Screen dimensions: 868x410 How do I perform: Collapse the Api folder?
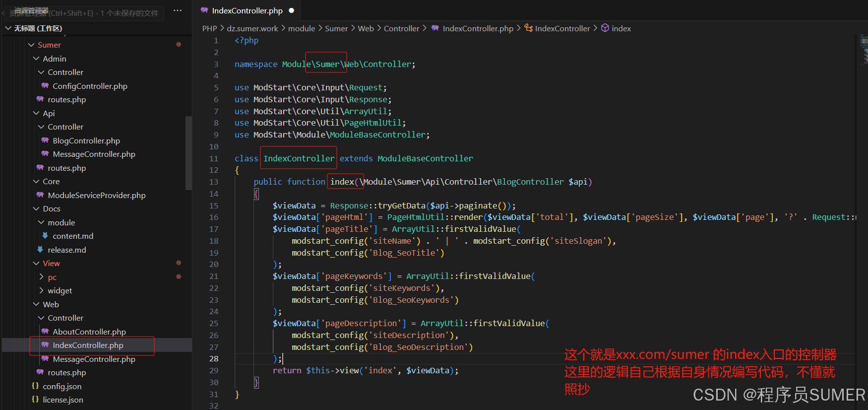(36, 113)
